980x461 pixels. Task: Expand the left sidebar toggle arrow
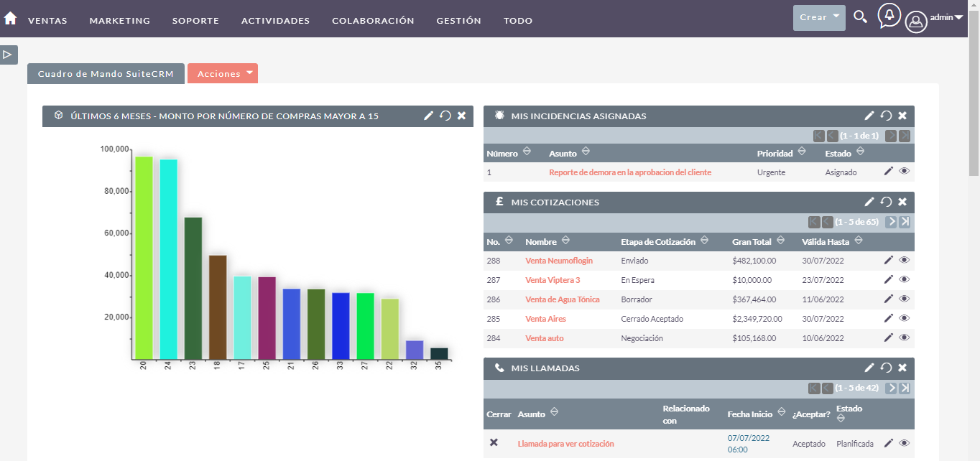(x=8, y=55)
